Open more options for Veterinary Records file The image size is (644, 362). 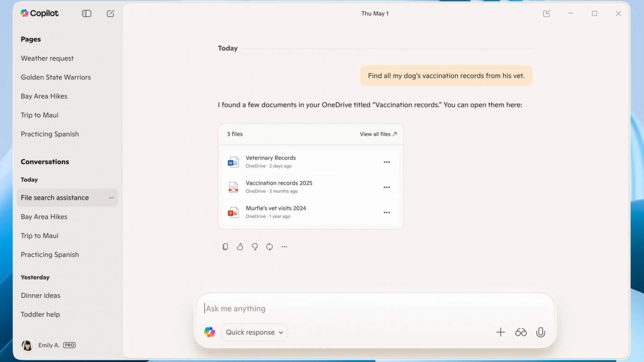[x=386, y=162]
